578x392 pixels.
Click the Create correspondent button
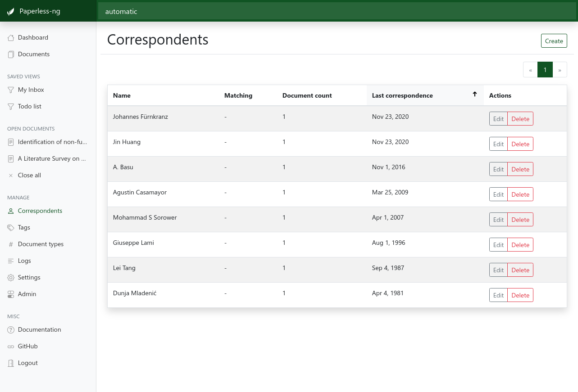click(554, 41)
